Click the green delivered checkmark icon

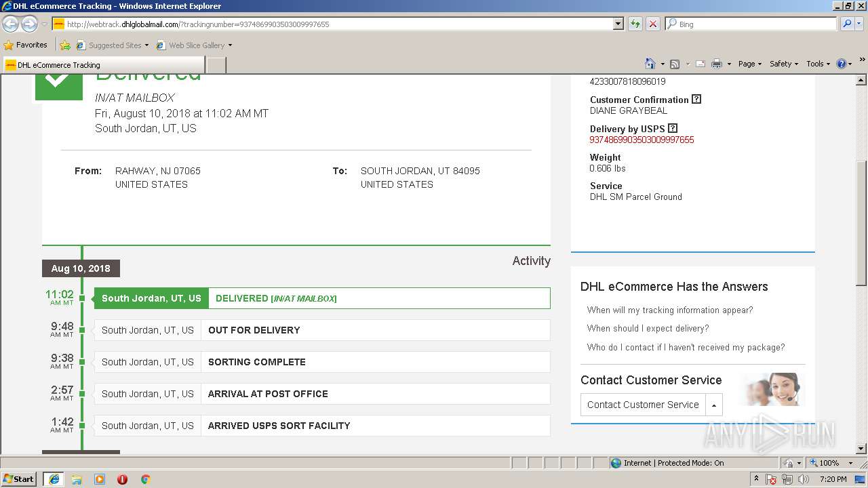(59, 87)
